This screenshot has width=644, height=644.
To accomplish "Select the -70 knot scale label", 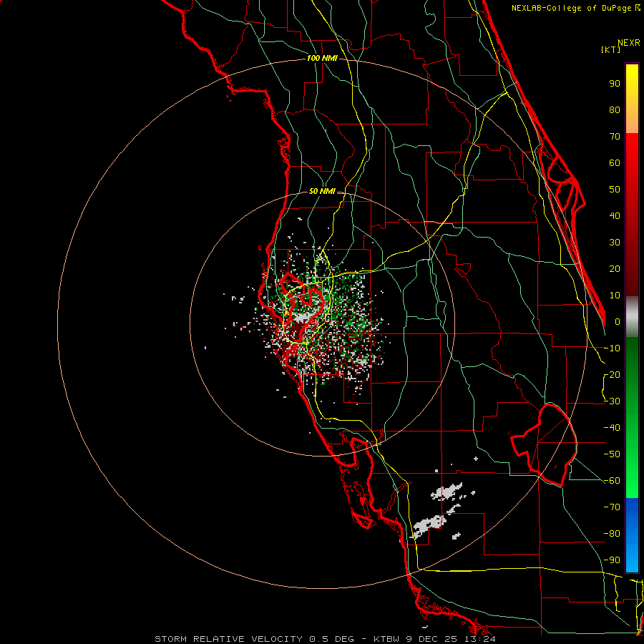I will pos(612,507).
